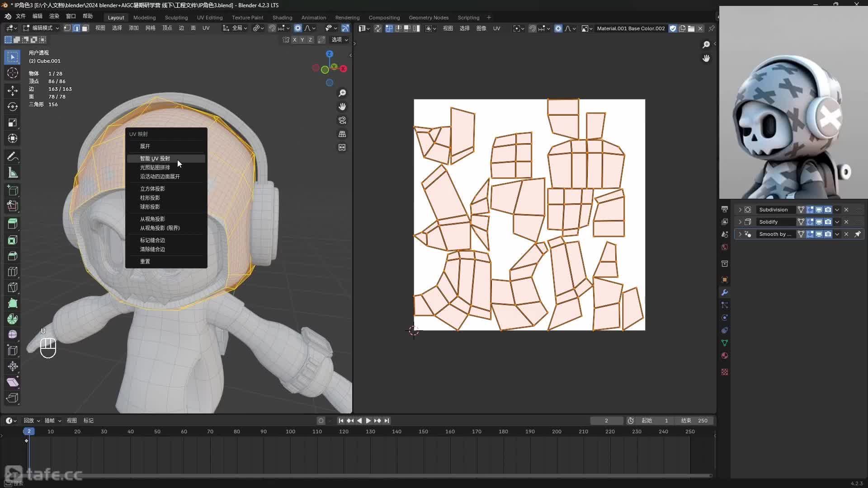Click the current frame number field

coord(607,421)
